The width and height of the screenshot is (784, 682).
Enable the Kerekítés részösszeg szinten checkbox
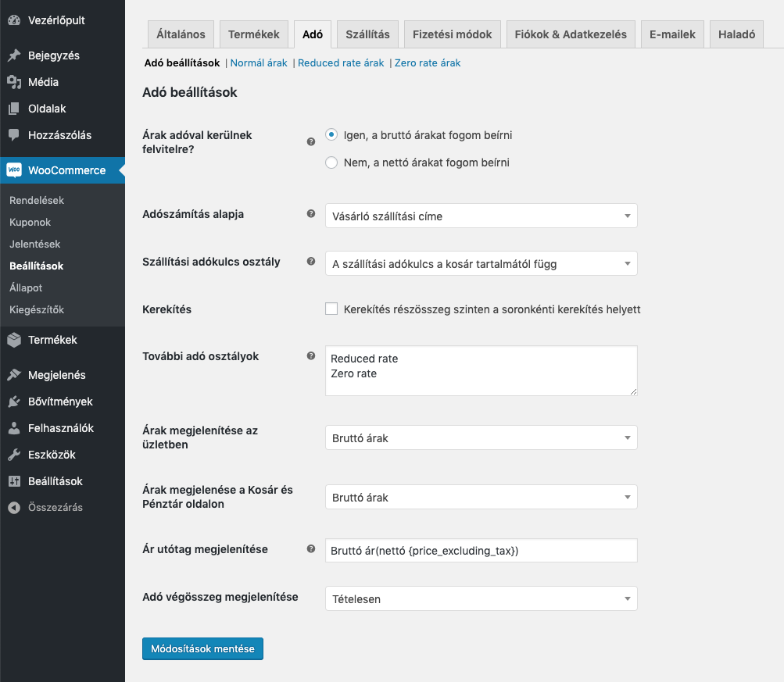(x=331, y=309)
